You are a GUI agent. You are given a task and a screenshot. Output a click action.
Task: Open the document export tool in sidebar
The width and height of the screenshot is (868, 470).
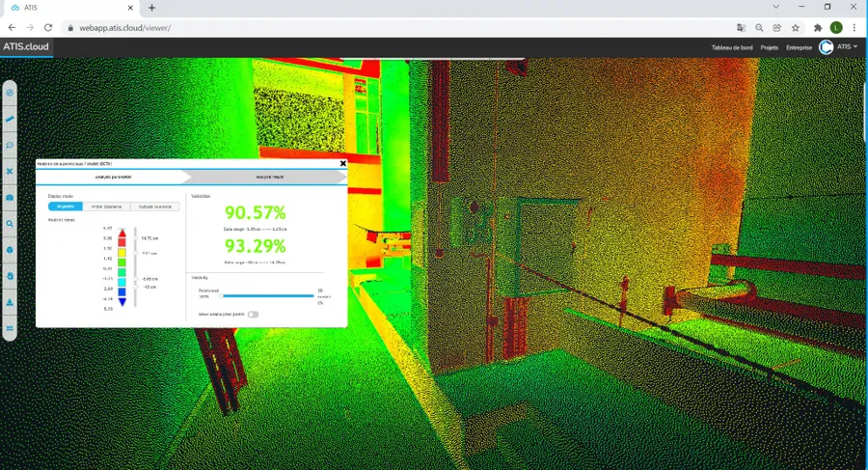tap(10, 276)
